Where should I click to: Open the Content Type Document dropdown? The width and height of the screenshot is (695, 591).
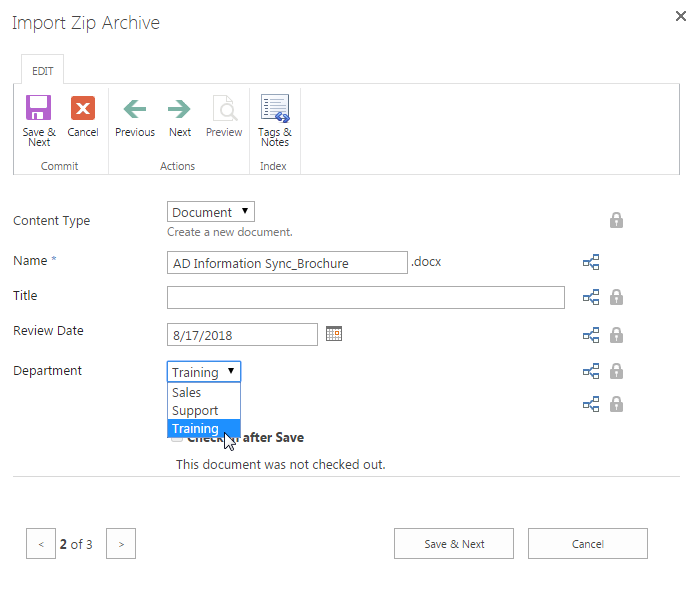pyautogui.click(x=211, y=212)
